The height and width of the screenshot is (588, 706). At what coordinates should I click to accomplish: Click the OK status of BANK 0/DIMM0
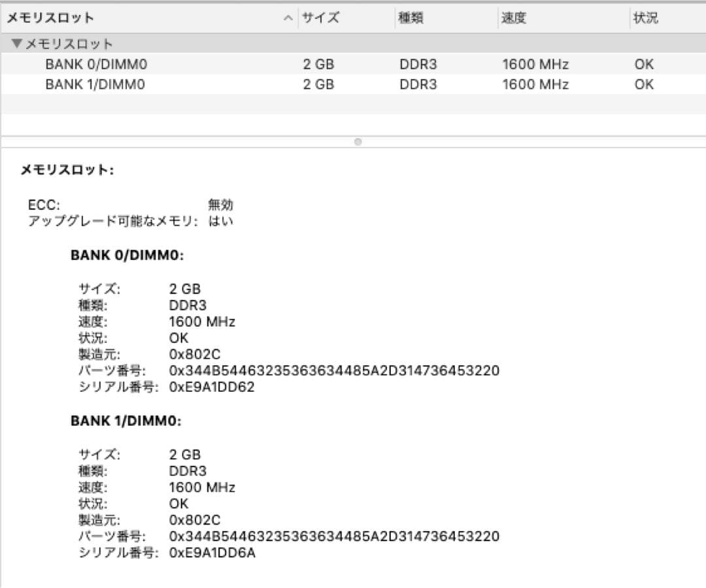(644, 64)
